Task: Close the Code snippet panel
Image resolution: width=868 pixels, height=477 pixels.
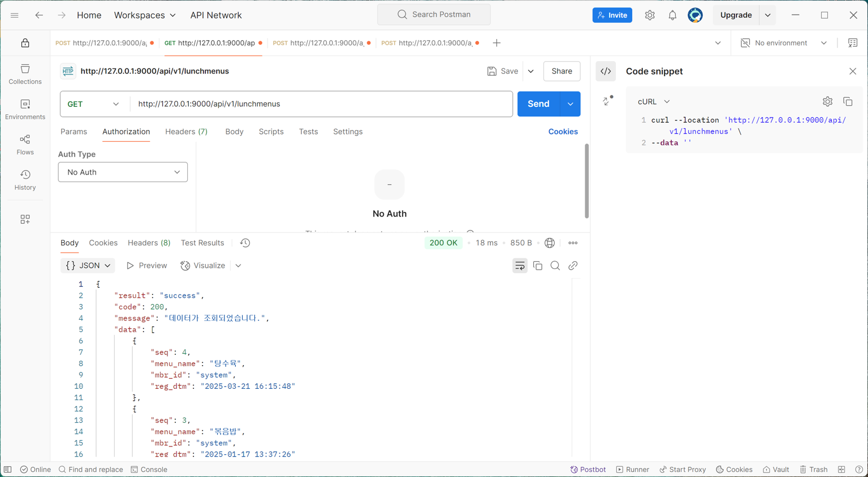Action: 853,71
